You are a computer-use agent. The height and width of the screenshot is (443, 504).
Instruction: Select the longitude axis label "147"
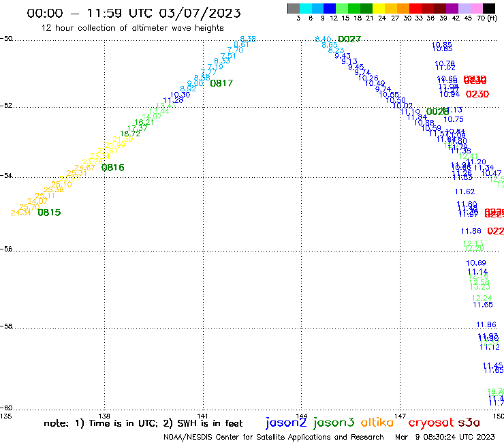(x=400, y=416)
